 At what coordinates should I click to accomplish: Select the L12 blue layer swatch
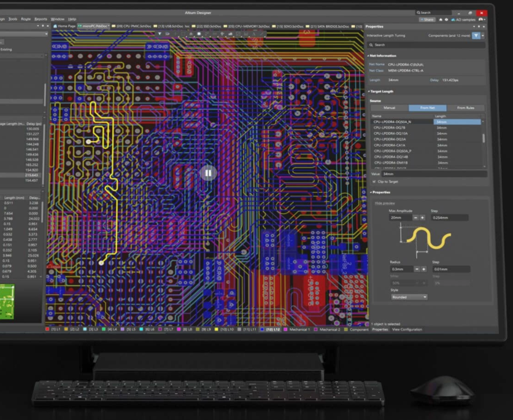(262, 329)
